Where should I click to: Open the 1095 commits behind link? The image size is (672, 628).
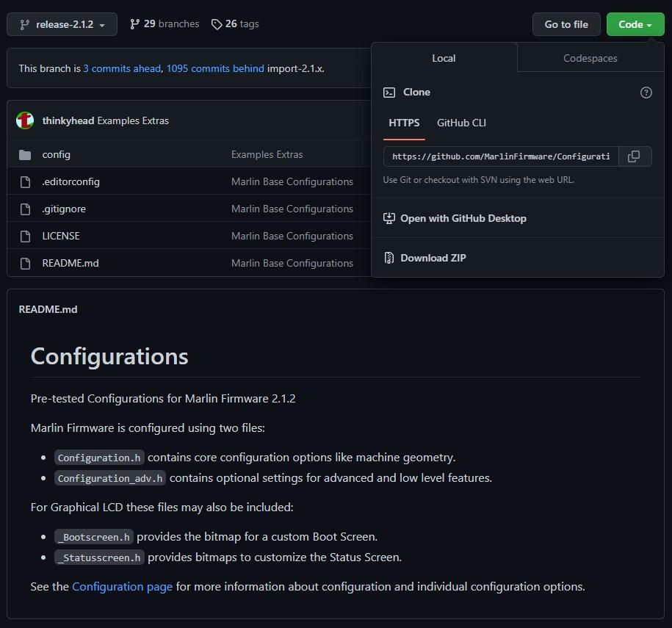point(215,68)
